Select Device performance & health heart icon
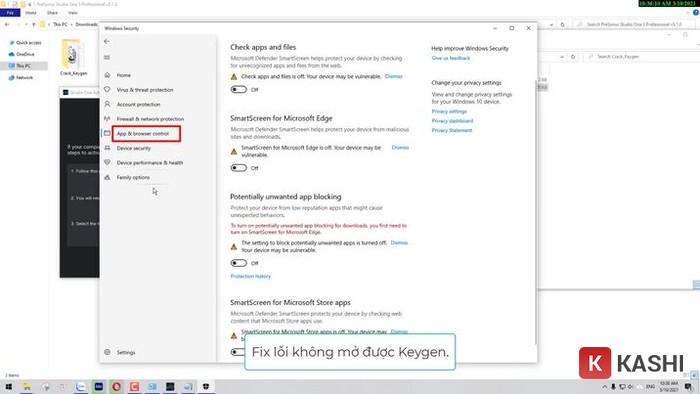Viewport: 700px width, 394px height. 107,162
